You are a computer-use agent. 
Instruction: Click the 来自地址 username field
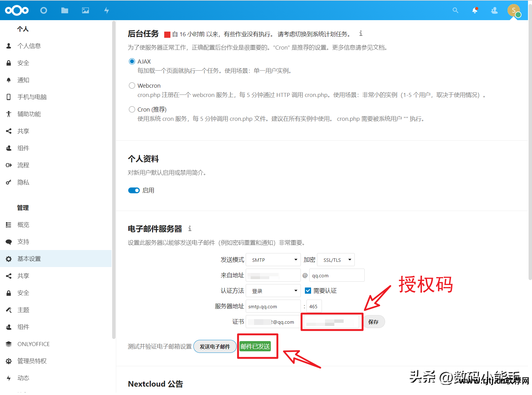[273, 275]
